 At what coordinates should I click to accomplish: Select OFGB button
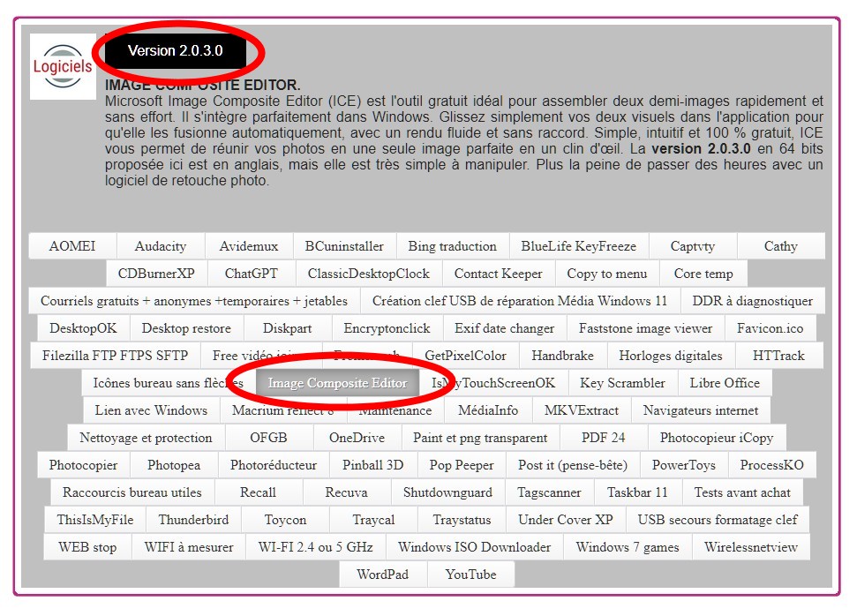click(269, 437)
